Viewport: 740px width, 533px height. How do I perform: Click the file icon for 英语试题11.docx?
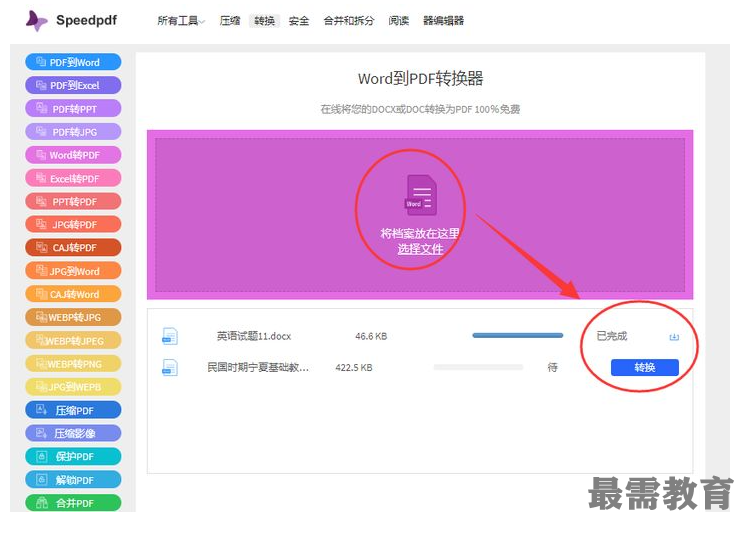click(170, 336)
